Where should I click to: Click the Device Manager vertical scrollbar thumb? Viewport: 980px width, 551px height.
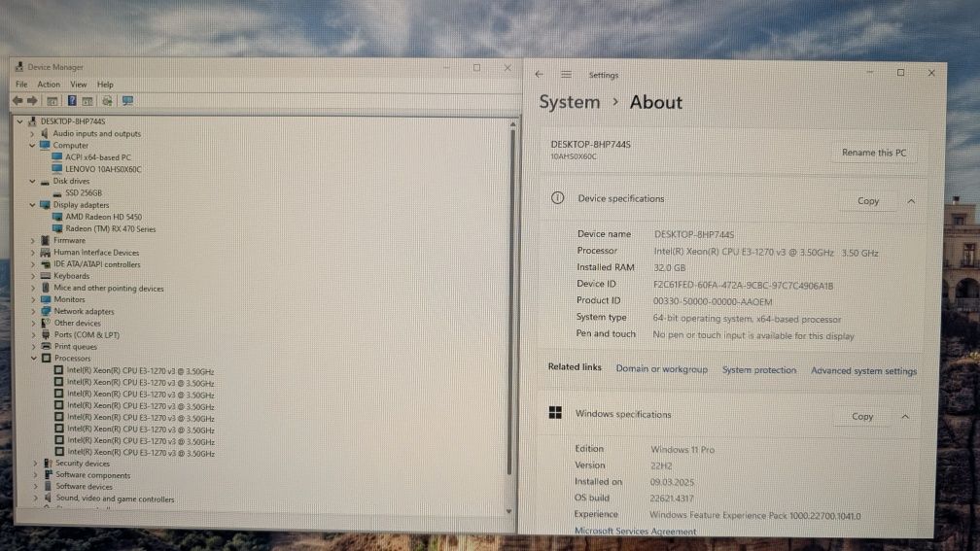pyautogui.click(x=510, y=300)
